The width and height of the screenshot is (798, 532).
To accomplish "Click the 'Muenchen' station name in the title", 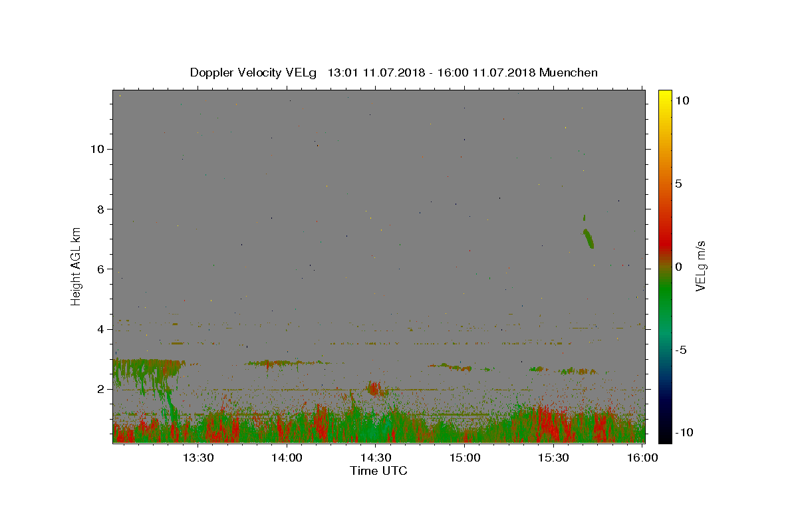I will [x=569, y=72].
